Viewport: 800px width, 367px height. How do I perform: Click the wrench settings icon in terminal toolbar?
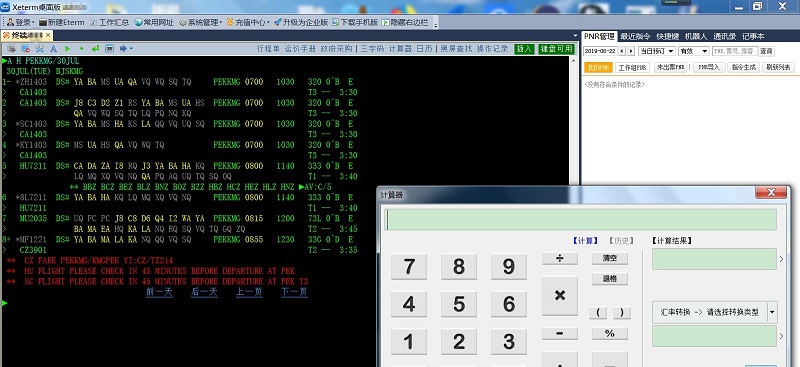click(x=39, y=48)
